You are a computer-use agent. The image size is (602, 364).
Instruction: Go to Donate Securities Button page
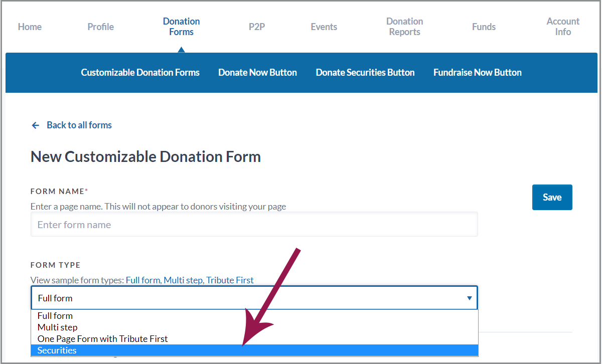[x=365, y=73]
